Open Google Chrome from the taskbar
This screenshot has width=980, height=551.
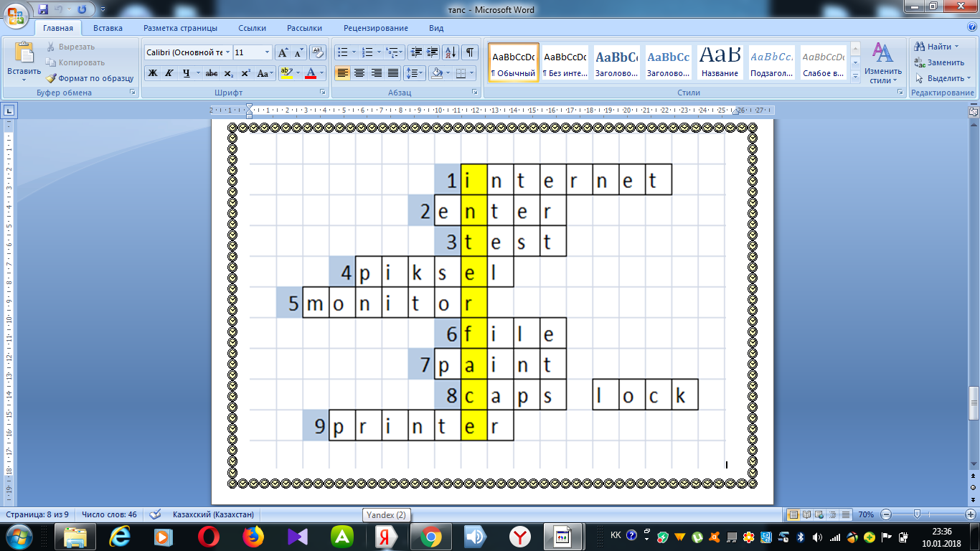tap(430, 536)
